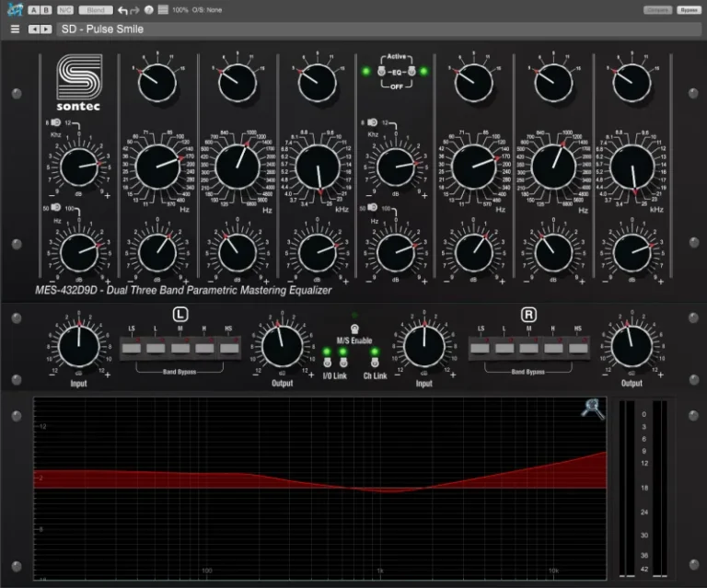707x588 pixels.
Task: Click the left channel Input knob
Action: point(78,346)
